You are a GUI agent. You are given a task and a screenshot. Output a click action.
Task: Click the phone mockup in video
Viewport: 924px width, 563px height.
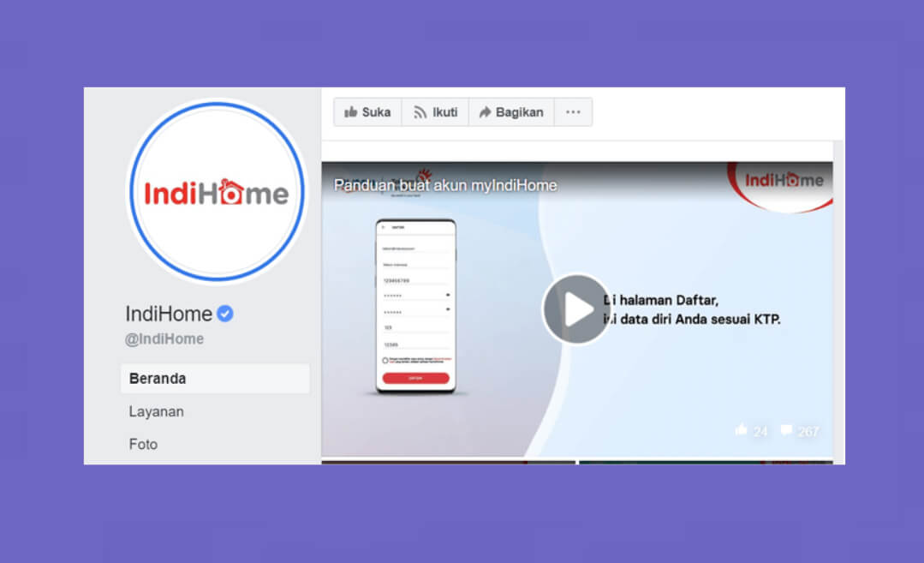click(x=416, y=306)
